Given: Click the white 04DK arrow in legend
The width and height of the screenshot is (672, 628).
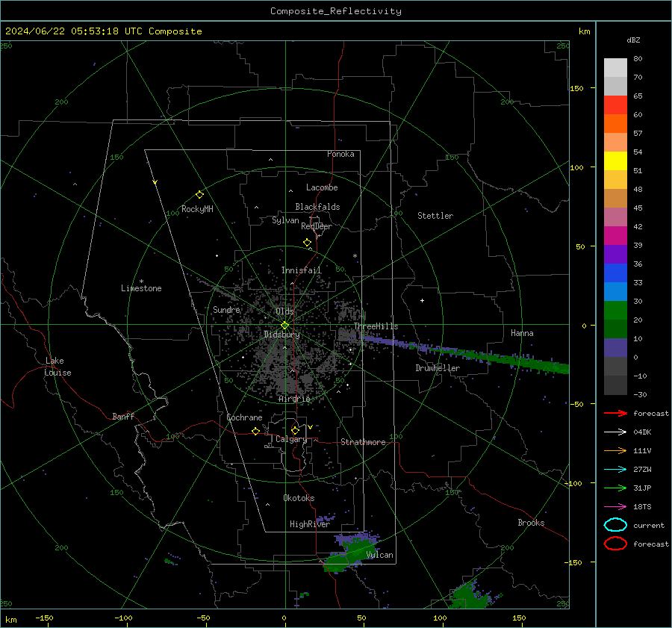Looking at the screenshot, I should (x=615, y=432).
